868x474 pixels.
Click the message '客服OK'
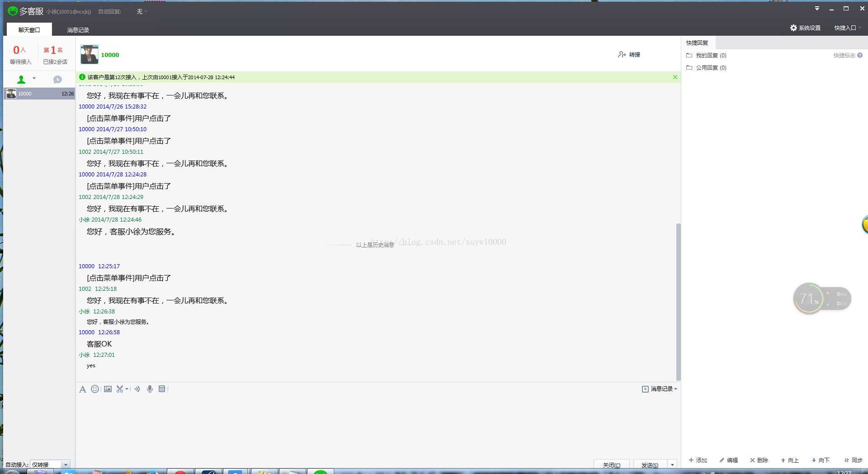99,344
